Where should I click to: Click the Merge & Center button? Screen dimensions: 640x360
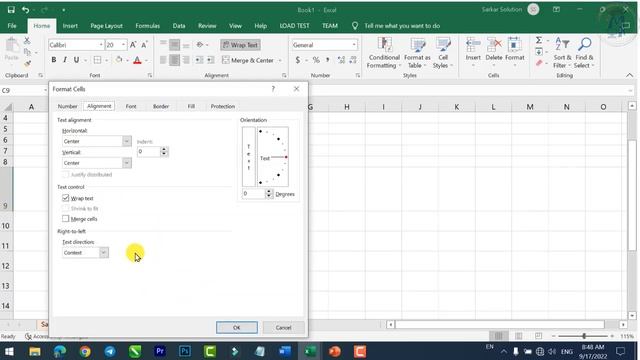point(248,60)
